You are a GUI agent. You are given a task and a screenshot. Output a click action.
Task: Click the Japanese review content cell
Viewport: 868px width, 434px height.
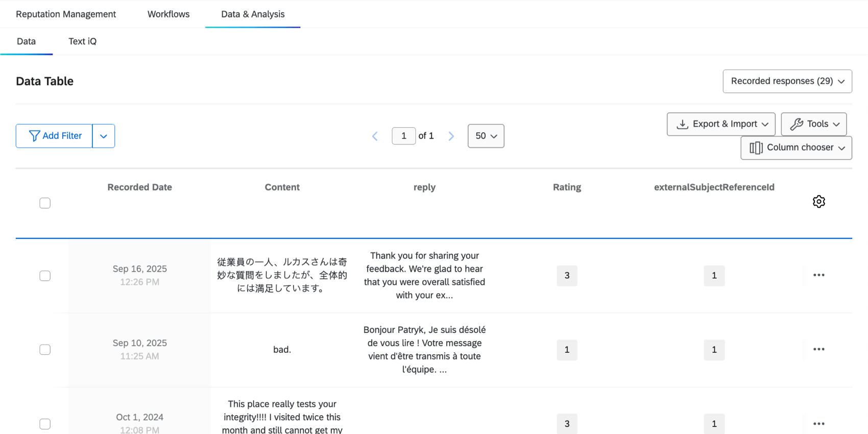click(282, 275)
